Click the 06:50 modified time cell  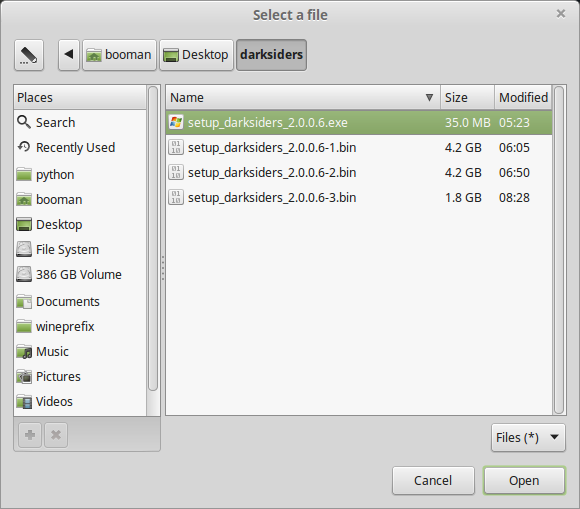tap(514, 172)
